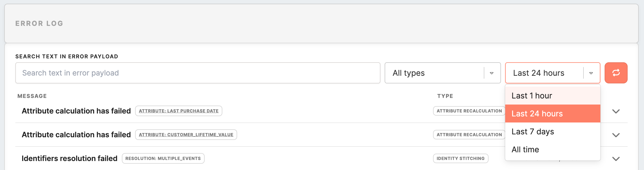Screen dimensions: 644x170
Task: Open the Attribute: Last Purchase Date link
Action: tap(179, 111)
